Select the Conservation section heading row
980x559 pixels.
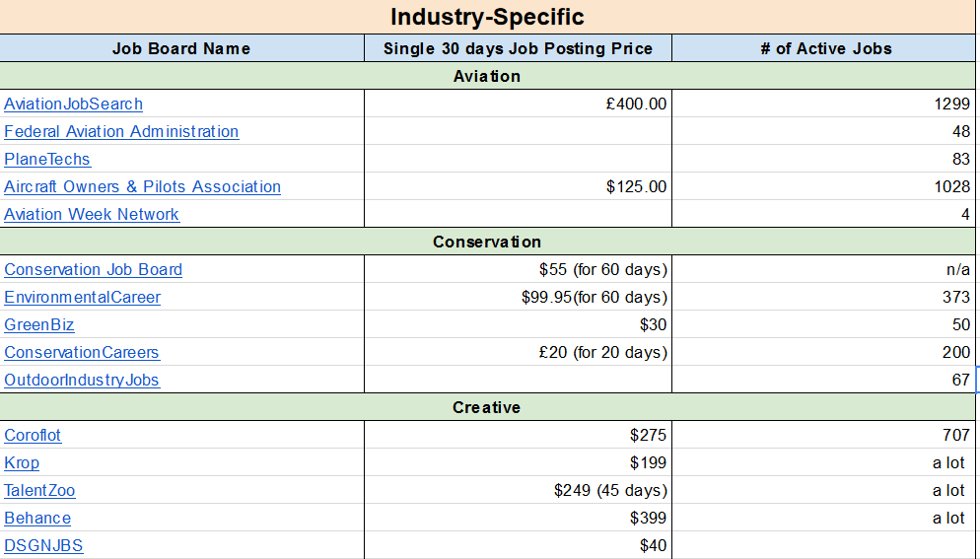(x=487, y=242)
